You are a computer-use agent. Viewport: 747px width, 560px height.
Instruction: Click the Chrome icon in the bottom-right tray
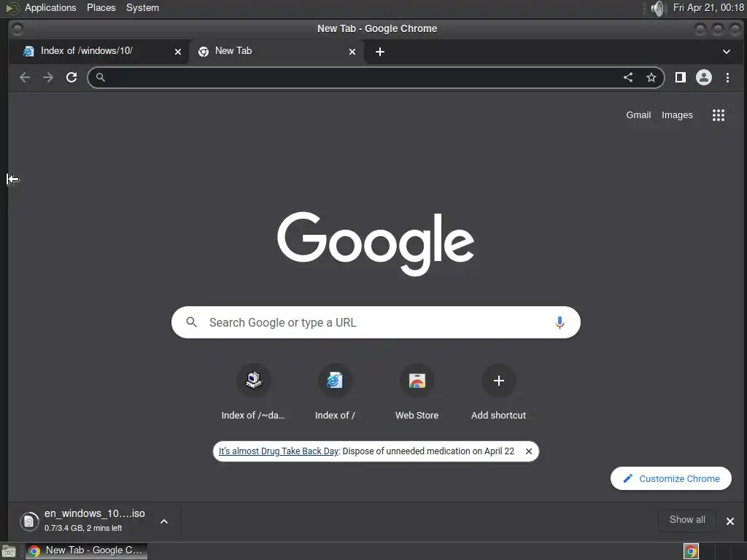click(x=692, y=551)
